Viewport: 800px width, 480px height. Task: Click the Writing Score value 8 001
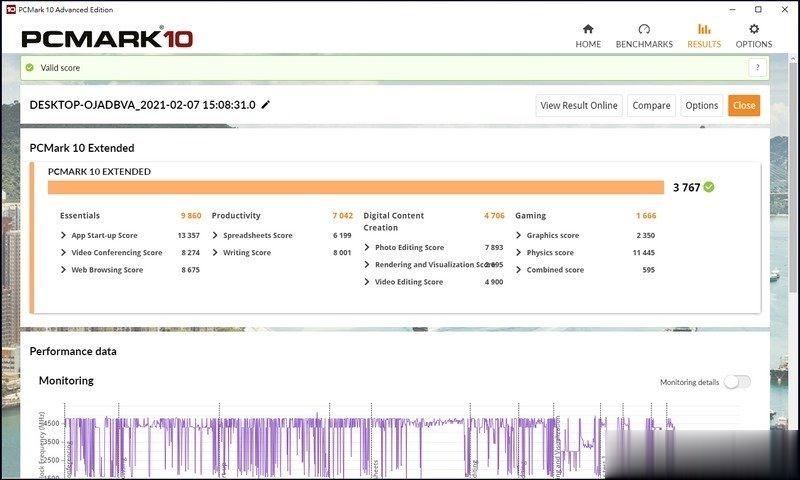342,252
